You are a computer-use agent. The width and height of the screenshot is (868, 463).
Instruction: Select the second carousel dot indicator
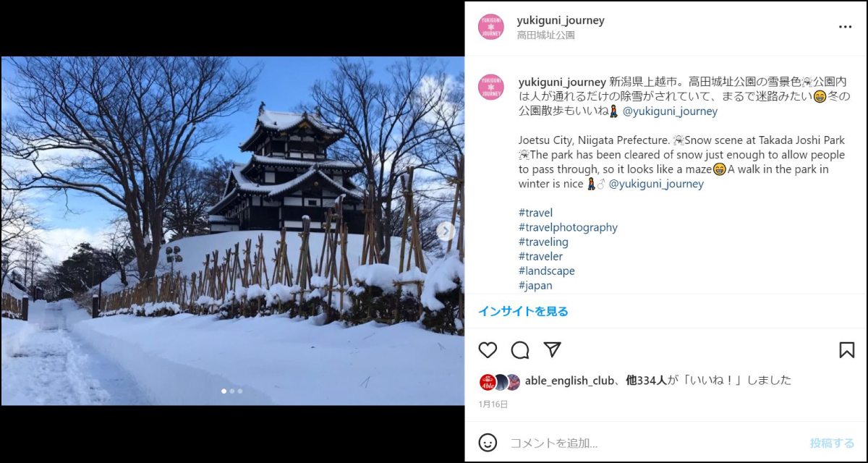231,391
